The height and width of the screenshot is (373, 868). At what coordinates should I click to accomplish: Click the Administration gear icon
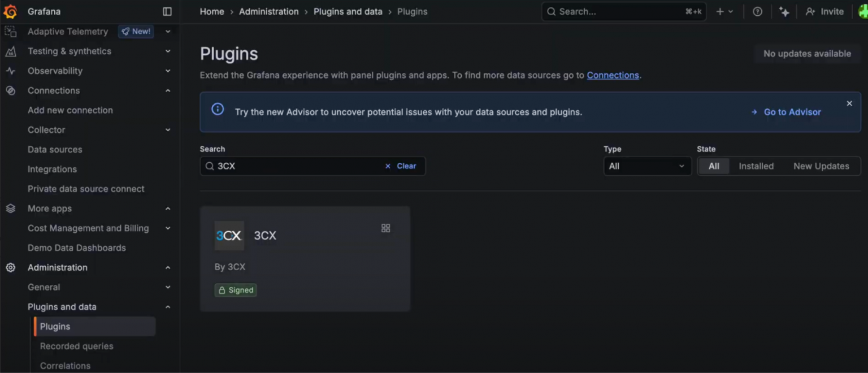tap(10, 268)
